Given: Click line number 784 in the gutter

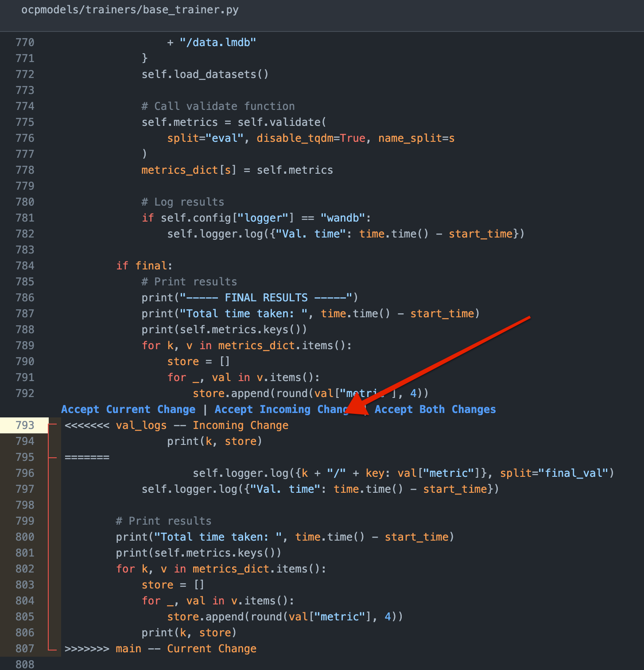Looking at the screenshot, I should pyautogui.click(x=25, y=266).
